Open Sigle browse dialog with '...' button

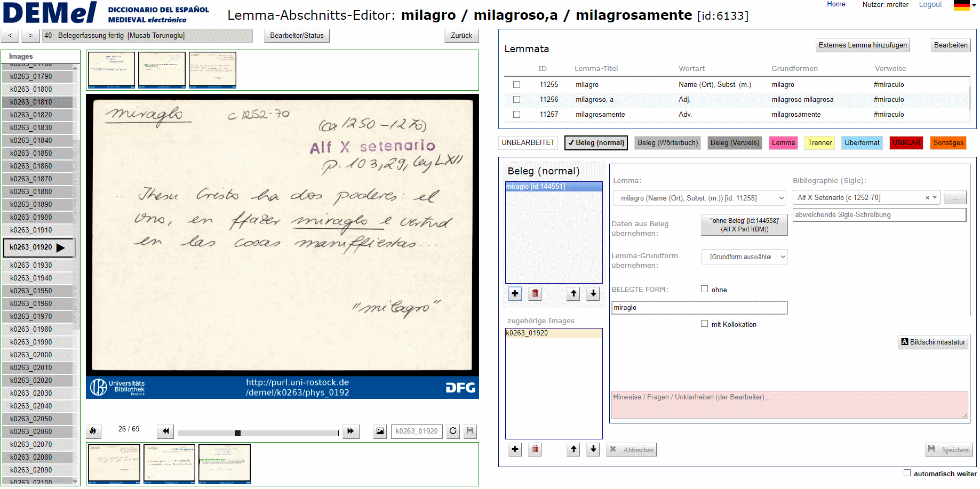click(x=955, y=198)
